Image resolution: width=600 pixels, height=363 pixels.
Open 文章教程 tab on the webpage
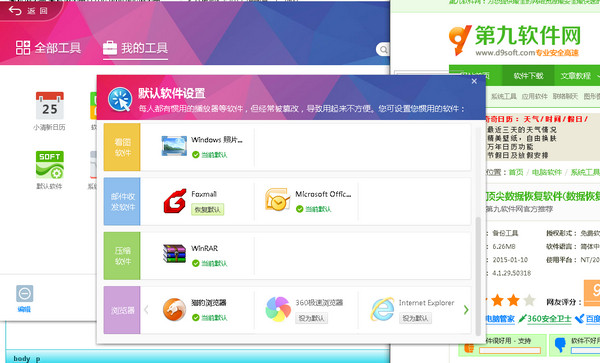pos(576,76)
